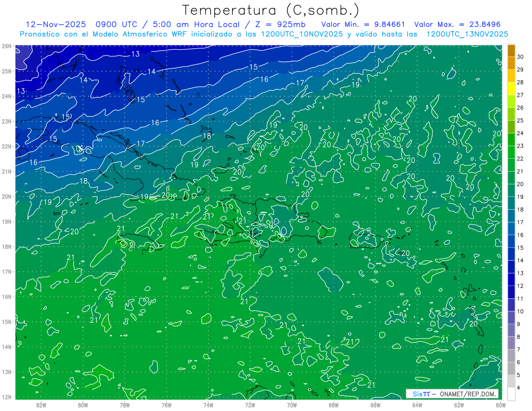This screenshot has width=532, height=411.
Task: Click the "82W" longitude axis label
Action: [x=41, y=404]
